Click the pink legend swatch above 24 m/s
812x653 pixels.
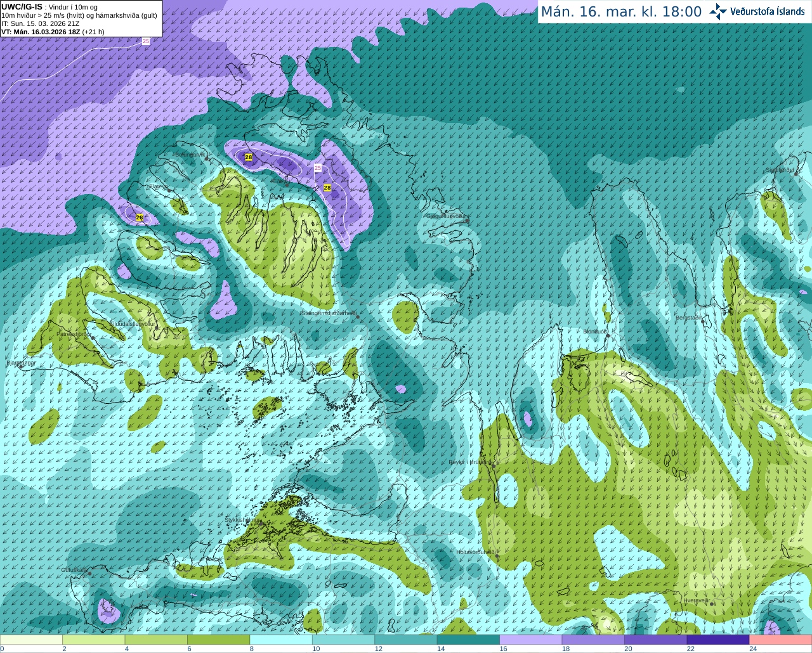[780, 640]
